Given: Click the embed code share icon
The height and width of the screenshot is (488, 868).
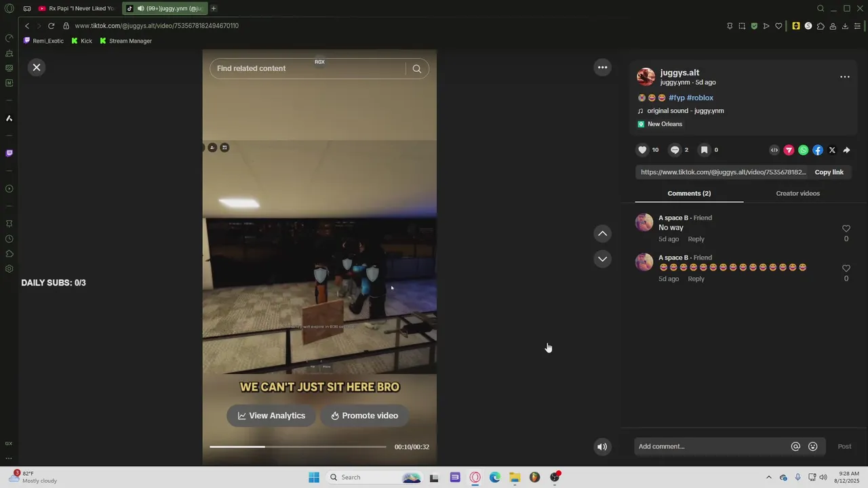Looking at the screenshot, I should [774, 150].
